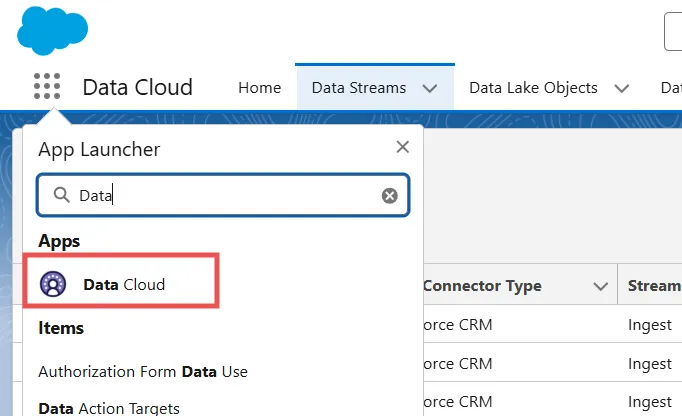This screenshot has height=416, width=682.
Task: Go to the Data Lake Objects tab
Action: 533,88
